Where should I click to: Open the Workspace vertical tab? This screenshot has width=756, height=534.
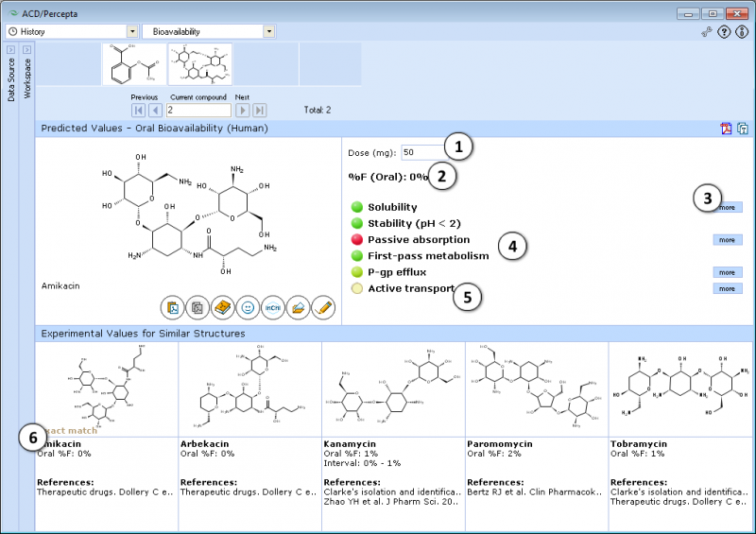point(27,79)
